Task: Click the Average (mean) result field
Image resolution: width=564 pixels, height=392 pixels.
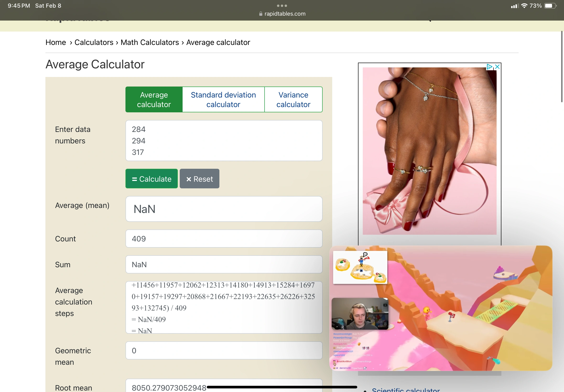Action: pos(224,209)
